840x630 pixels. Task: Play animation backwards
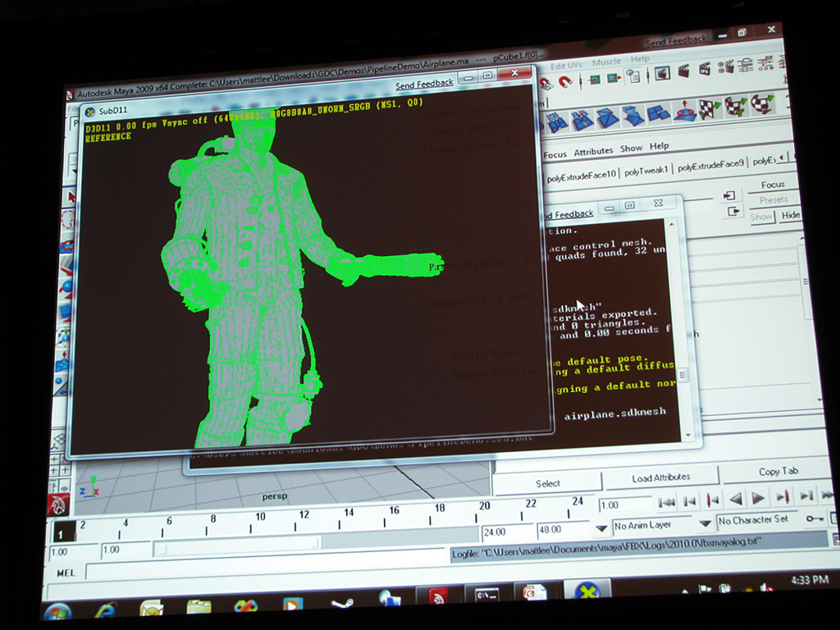pyautogui.click(x=736, y=499)
